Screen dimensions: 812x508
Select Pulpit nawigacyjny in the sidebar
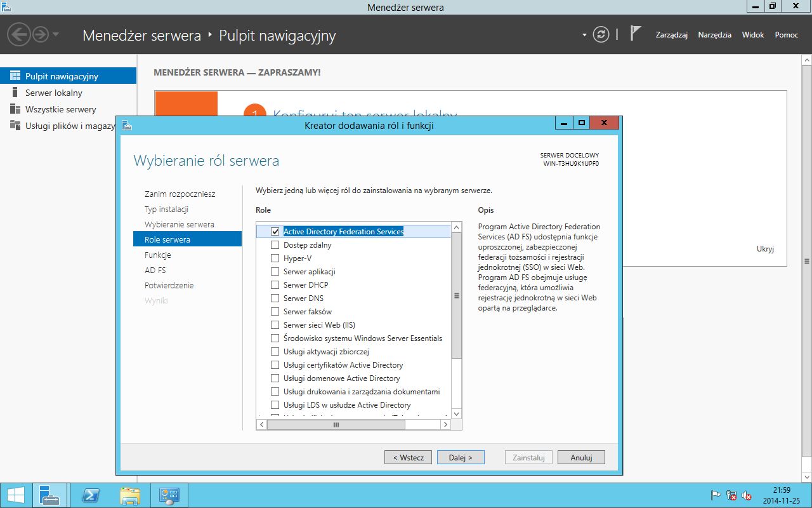pyautogui.click(x=68, y=76)
